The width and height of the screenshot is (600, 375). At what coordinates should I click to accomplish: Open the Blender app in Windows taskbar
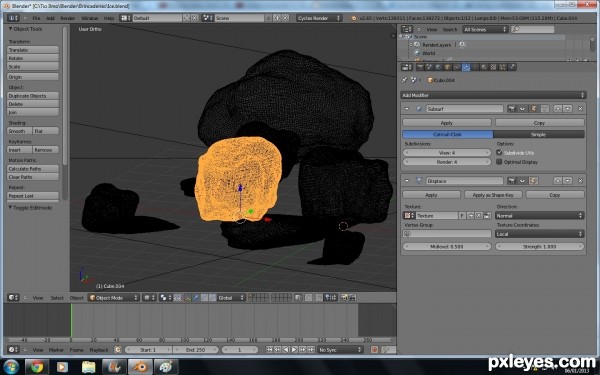click(140, 367)
